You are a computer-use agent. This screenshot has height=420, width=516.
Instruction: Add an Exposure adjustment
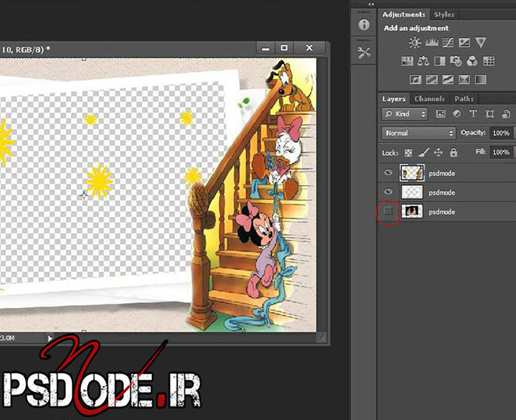tap(465, 42)
